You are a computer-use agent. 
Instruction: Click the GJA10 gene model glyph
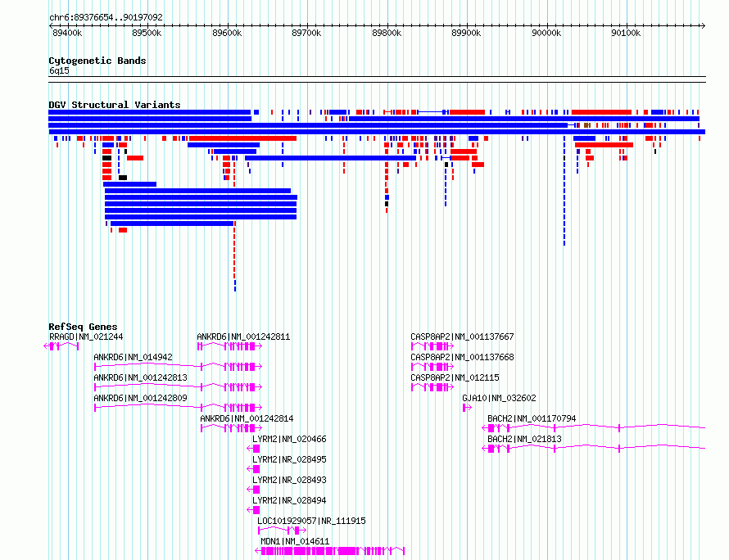click(467, 408)
